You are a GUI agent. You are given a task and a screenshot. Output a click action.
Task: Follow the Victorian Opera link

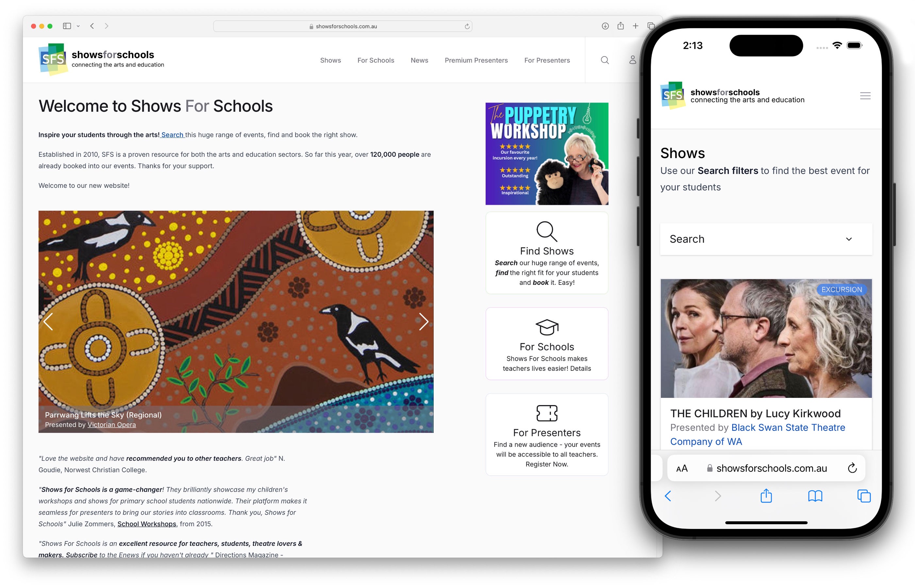click(111, 425)
